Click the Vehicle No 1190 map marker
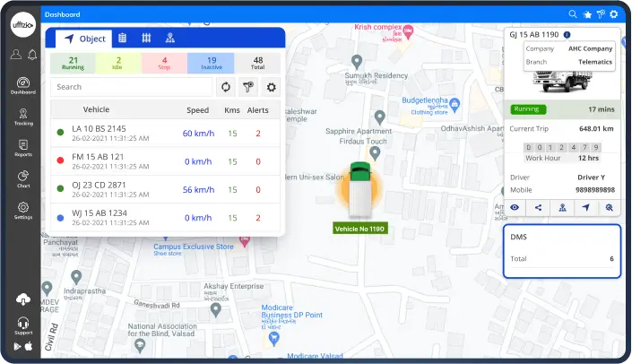 coord(359,191)
